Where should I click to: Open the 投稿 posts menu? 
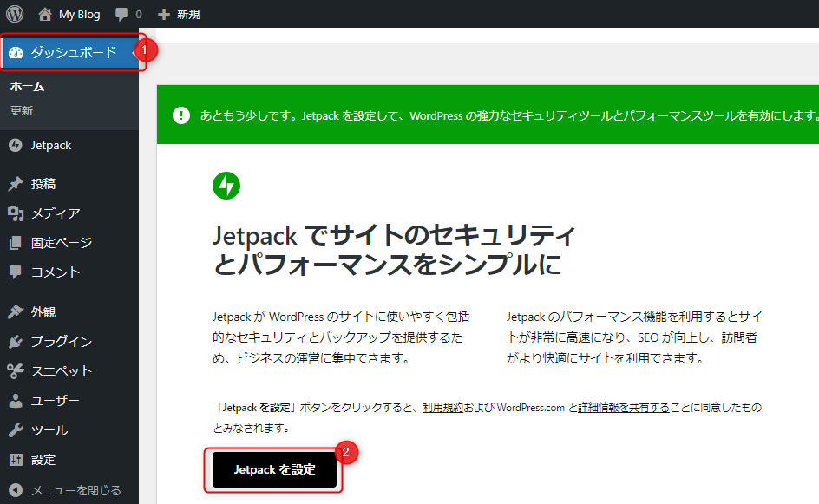(x=43, y=183)
